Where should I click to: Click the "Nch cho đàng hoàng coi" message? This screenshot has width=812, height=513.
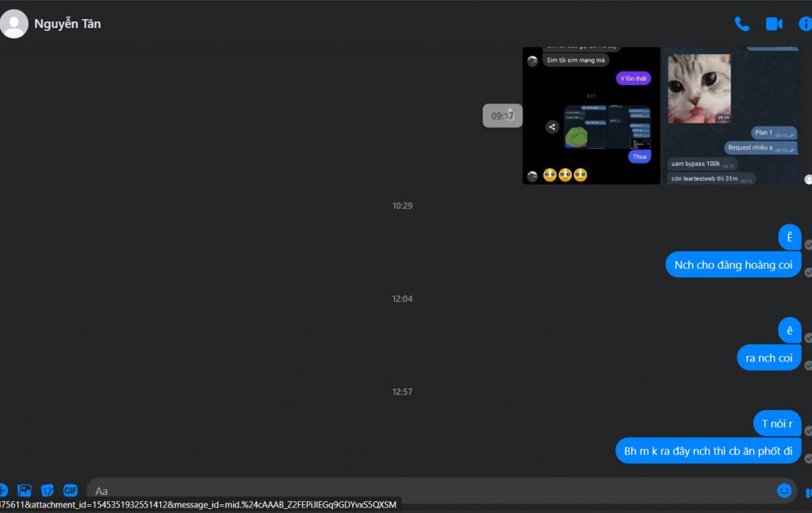[733, 265]
